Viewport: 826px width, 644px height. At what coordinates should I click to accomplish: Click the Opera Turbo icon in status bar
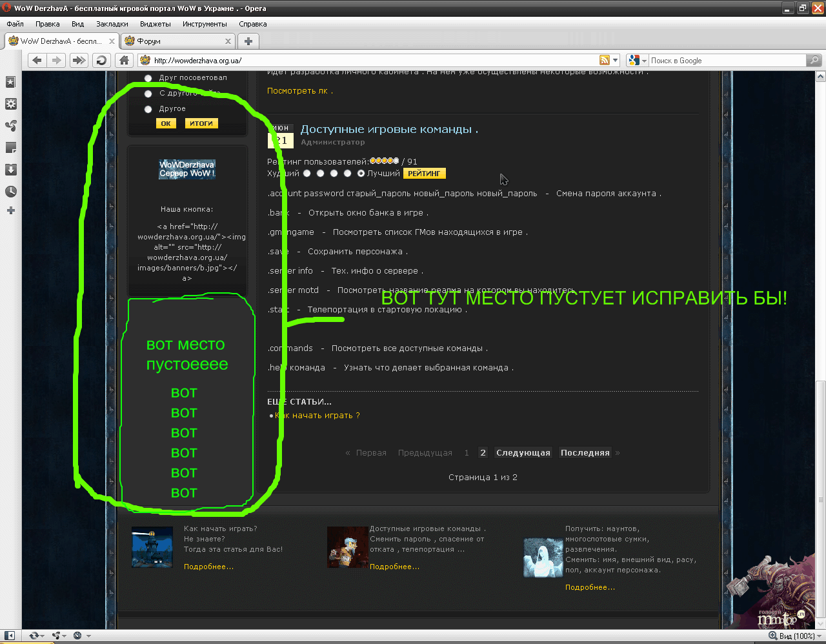[x=77, y=636]
